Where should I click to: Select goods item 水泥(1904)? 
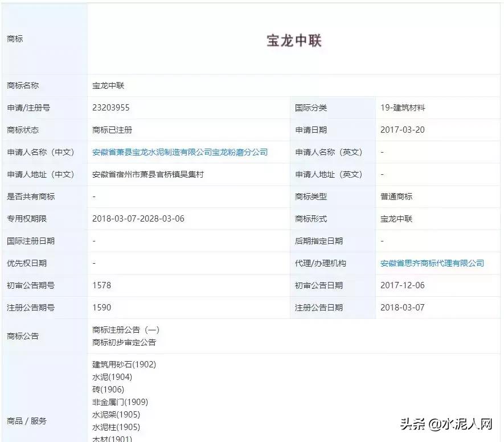coord(112,377)
